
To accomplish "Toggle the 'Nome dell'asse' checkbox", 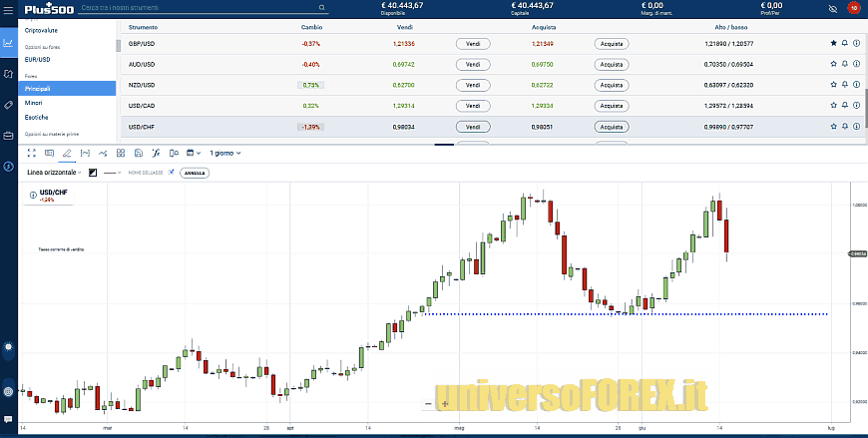I will (171, 173).
